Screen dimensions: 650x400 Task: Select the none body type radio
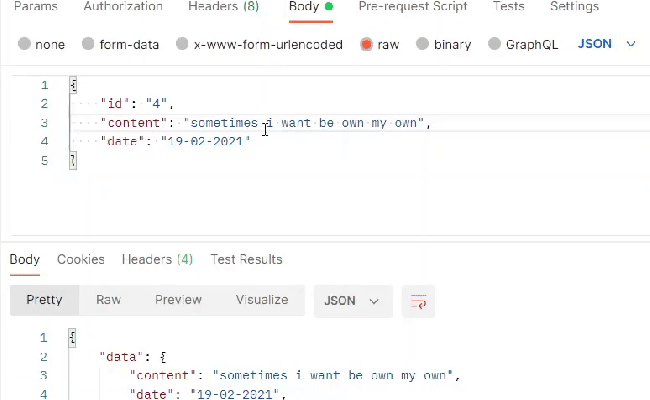(24, 44)
